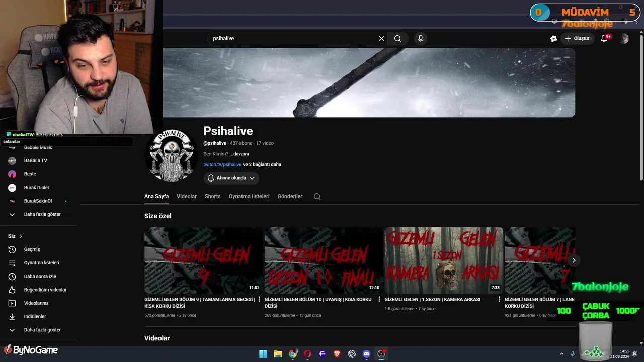This screenshot has width=644, height=362.
Task: Click the search magnifier button
Action: (x=397, y=38)
